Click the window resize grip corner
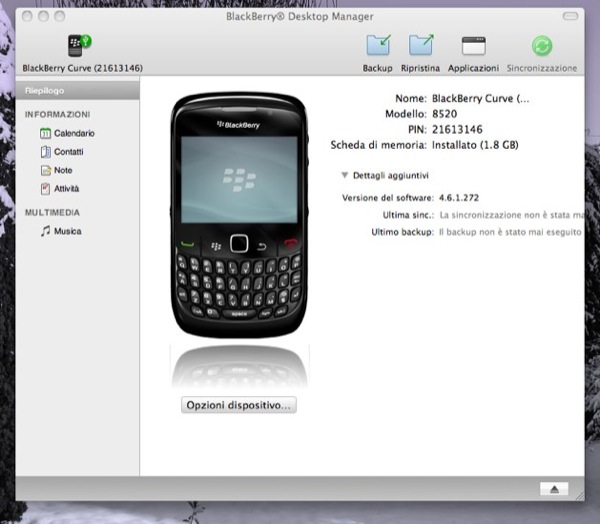The height and width of the screenshot is (524, 600). click(x=579, y=494)
